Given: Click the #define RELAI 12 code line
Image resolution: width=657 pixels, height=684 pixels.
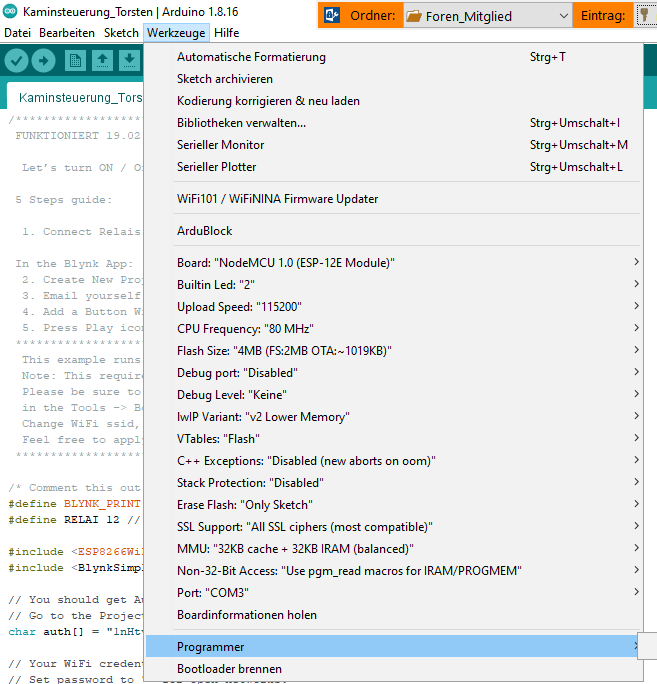Looking at the screenshot, I should point(74,520).
